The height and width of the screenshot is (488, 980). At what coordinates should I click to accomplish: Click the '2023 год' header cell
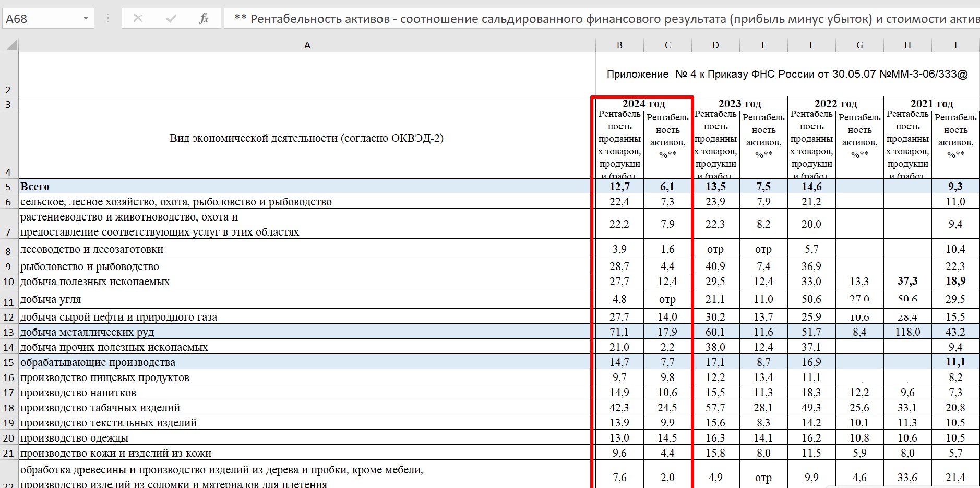point(739,103)
